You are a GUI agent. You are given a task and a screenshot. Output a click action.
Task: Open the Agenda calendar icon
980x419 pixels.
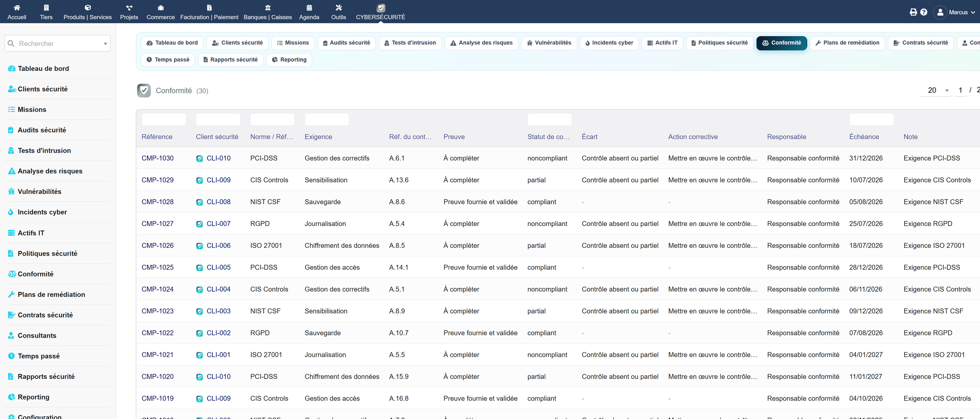point(309,7)
